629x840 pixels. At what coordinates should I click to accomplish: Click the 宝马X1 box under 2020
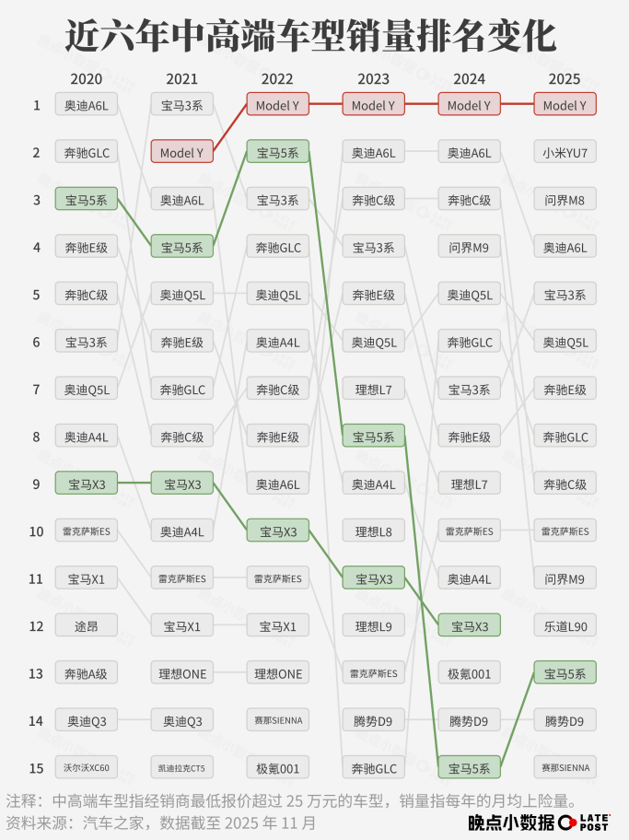[x=87, y=579]
